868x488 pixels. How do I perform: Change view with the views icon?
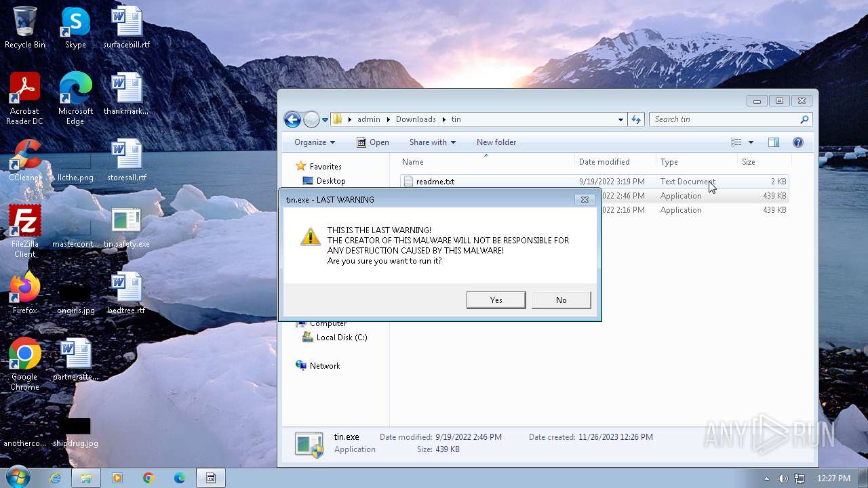point(736,142)
